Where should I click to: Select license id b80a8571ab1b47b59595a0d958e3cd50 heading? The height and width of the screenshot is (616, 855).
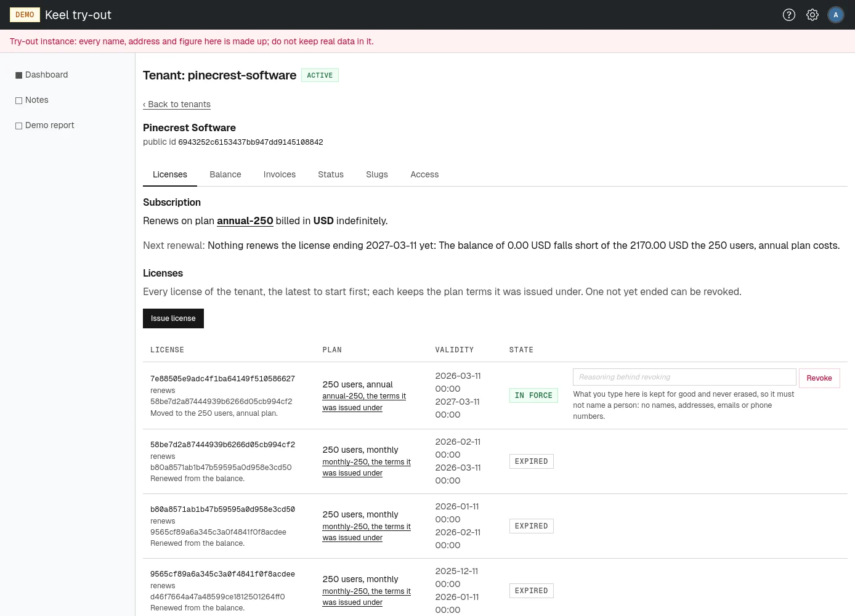[222, 509]
